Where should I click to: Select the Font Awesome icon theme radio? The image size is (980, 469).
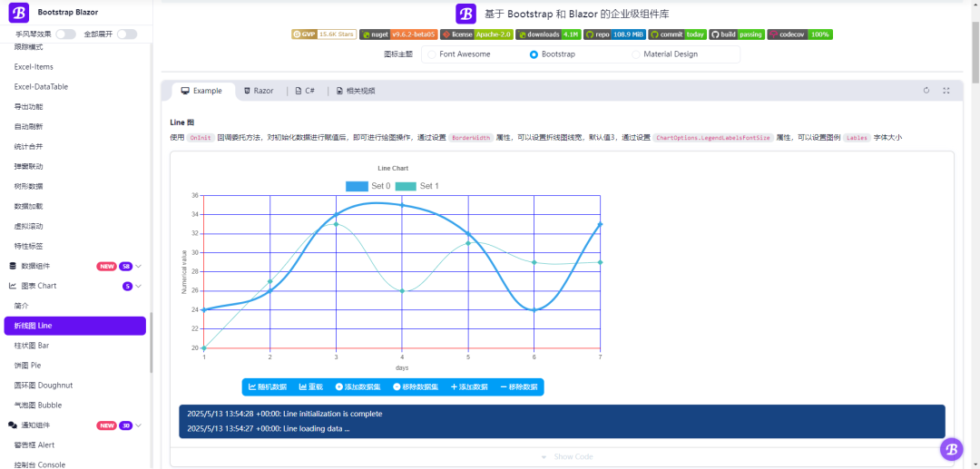tap(432, 54)
